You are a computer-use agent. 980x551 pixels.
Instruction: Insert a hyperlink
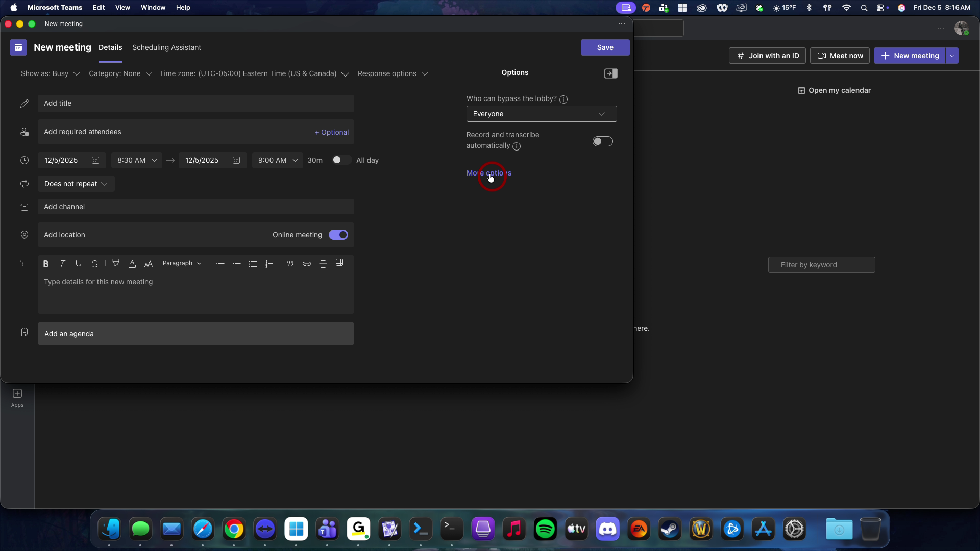click(307, 264)
